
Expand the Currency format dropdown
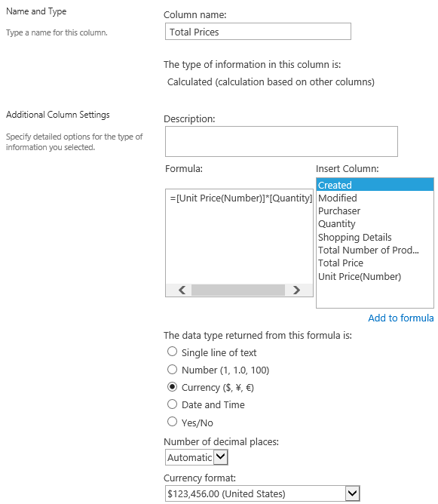tap(262, 493)
